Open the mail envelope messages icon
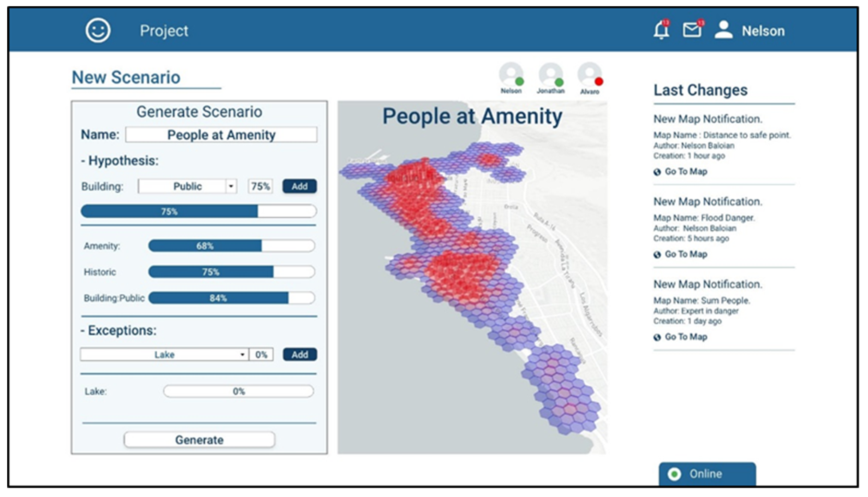868x497 pixels. coord(692,30)
